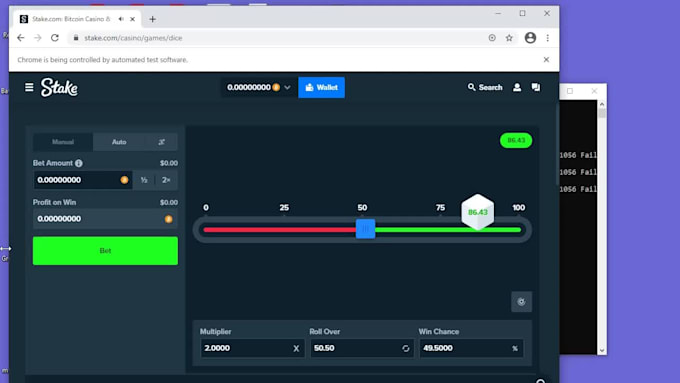Switch to the Manual betting tab
Screen dimensions: 680x383
tap(63, 142)
